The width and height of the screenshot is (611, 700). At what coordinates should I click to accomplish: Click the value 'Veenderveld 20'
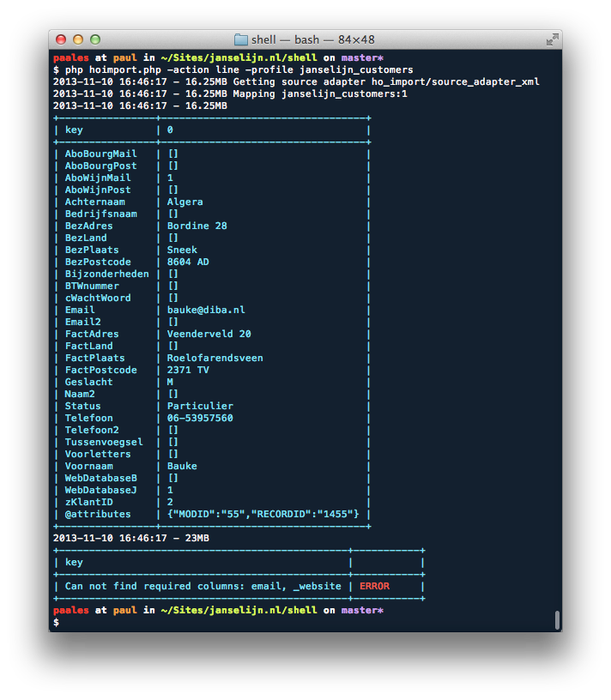click(x=209, y=335)
